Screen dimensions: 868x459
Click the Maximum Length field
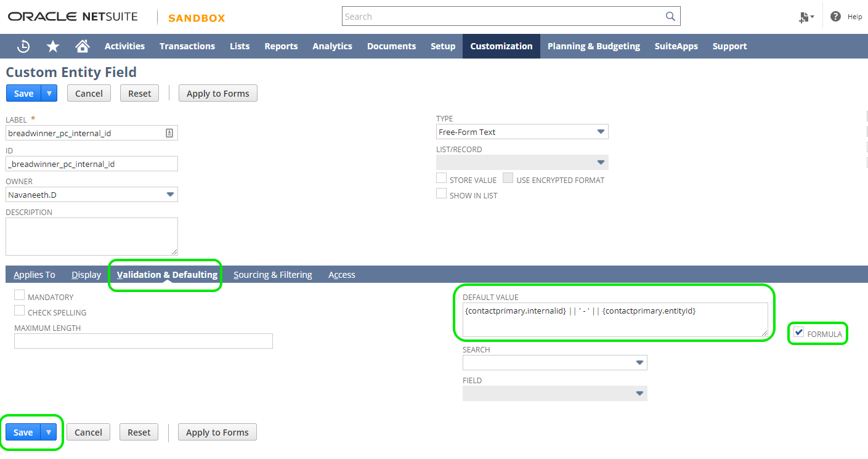pos(144,341)
